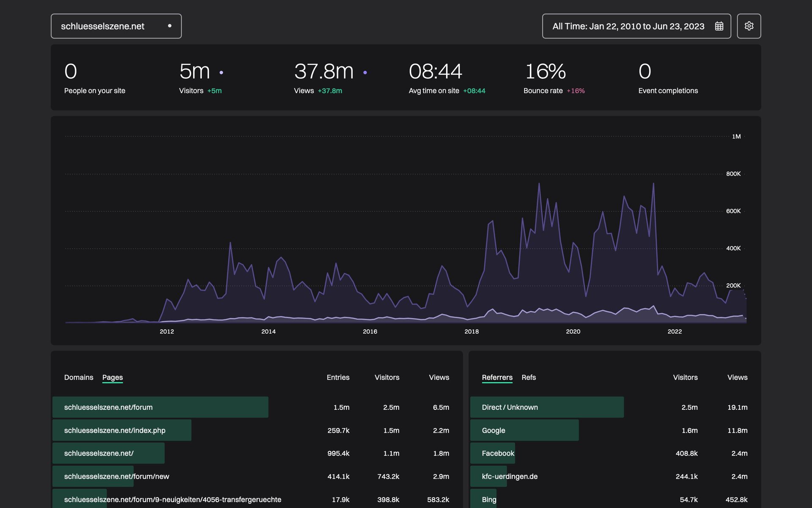Select the Pages tab
The image size is (812, 508).
(112, 377)
